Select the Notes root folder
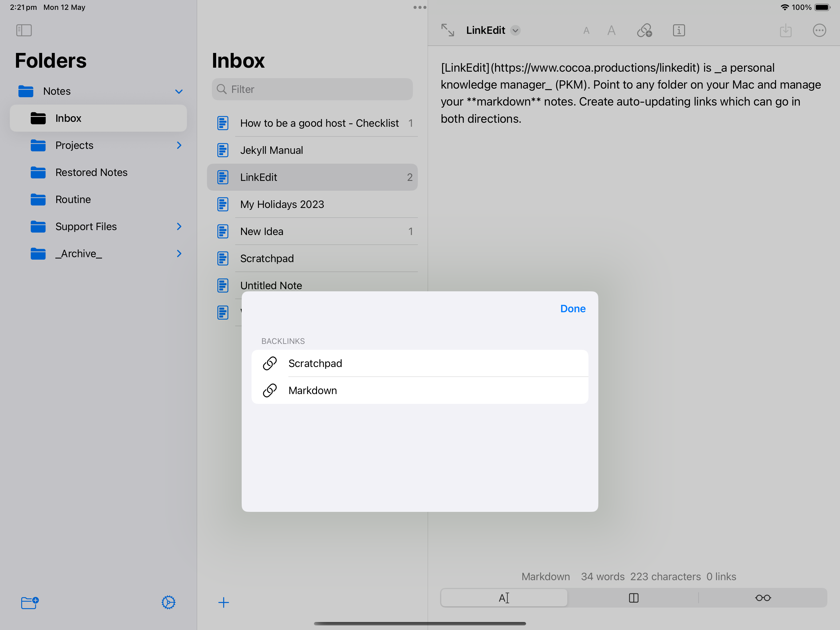 coord(98,91)
